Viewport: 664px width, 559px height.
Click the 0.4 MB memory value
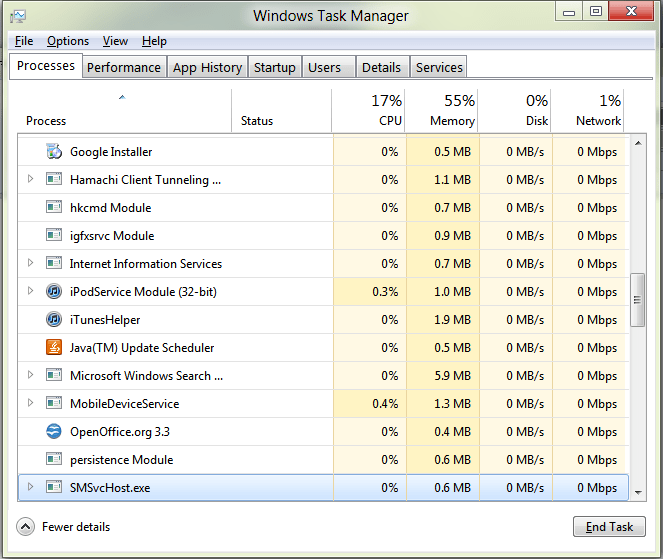coord(452,432)
